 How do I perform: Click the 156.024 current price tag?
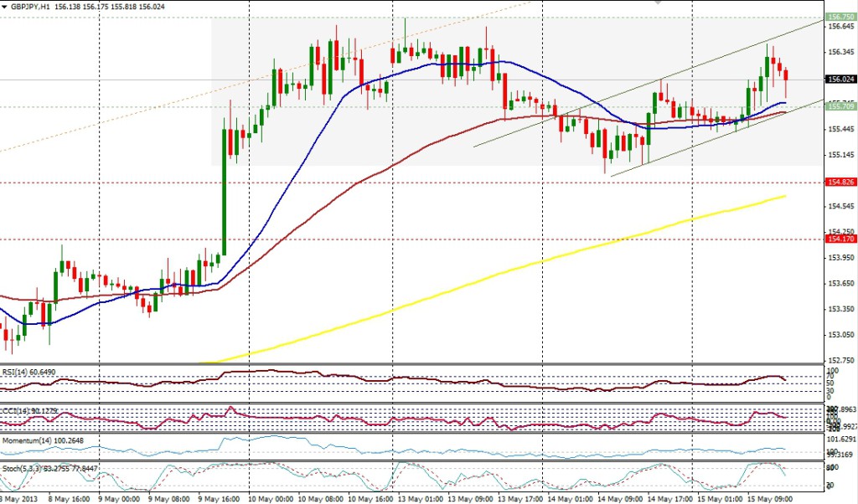click(840, 80)
